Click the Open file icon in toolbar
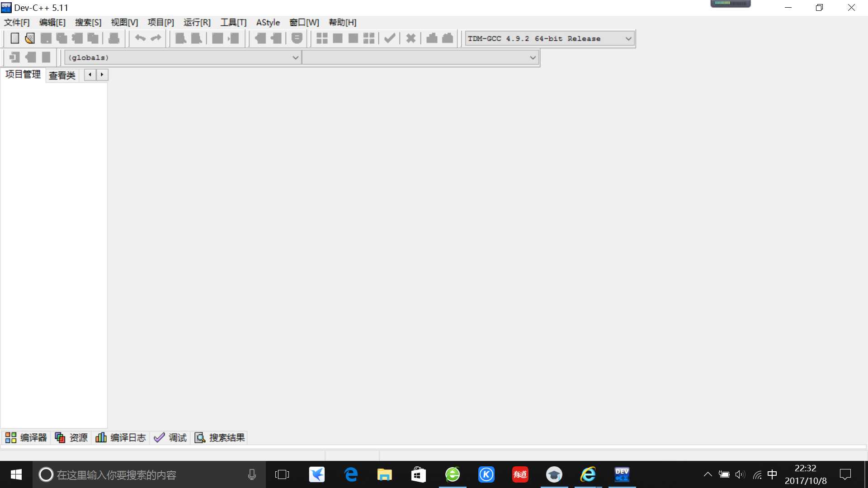 [x=30, y=38]
